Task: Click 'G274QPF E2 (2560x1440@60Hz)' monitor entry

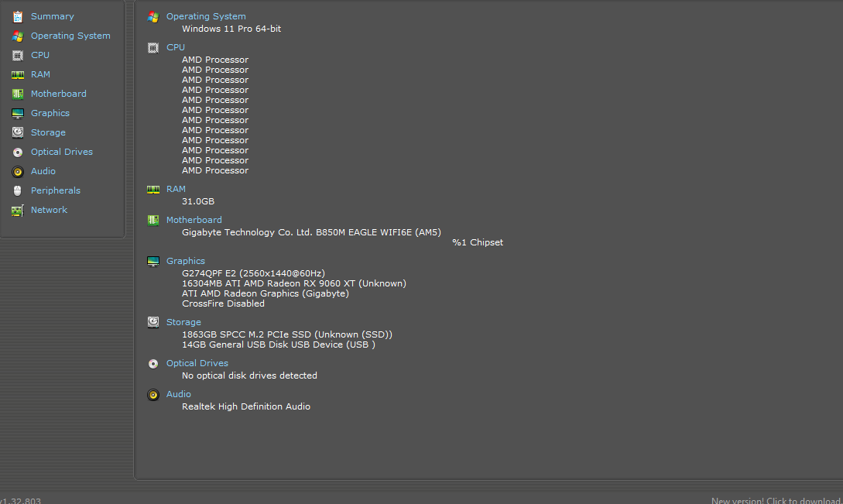Action: [x=253, y=273]
